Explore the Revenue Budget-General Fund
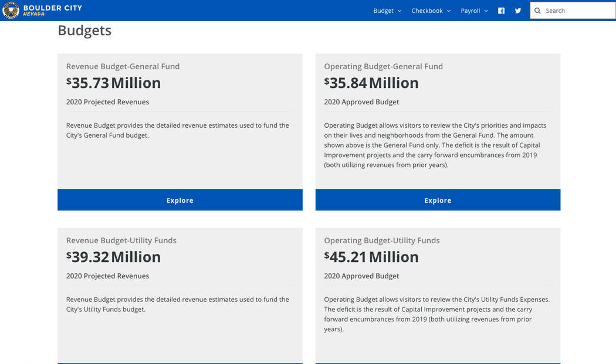Viewport: 616px width, 364px height. (x=180, y=200)
